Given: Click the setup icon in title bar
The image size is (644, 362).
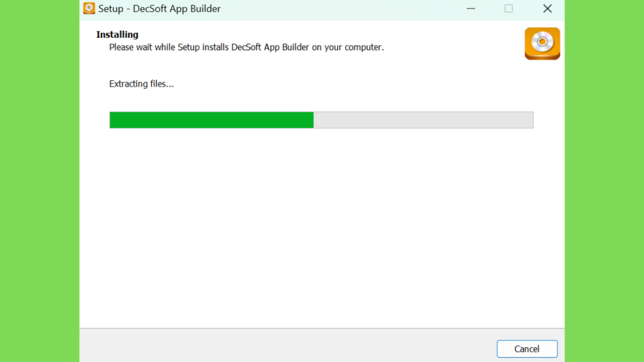Looking at the screenshot, I should [x=89, y=9].
